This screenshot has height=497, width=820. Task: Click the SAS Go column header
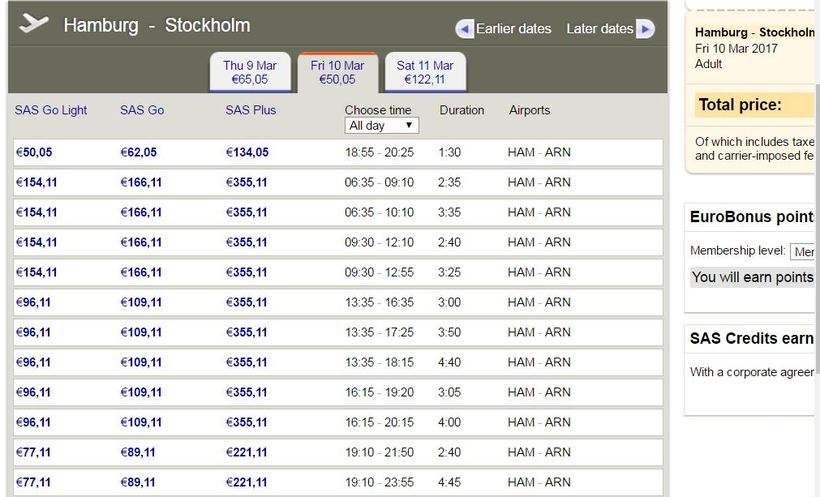point(142,110)
